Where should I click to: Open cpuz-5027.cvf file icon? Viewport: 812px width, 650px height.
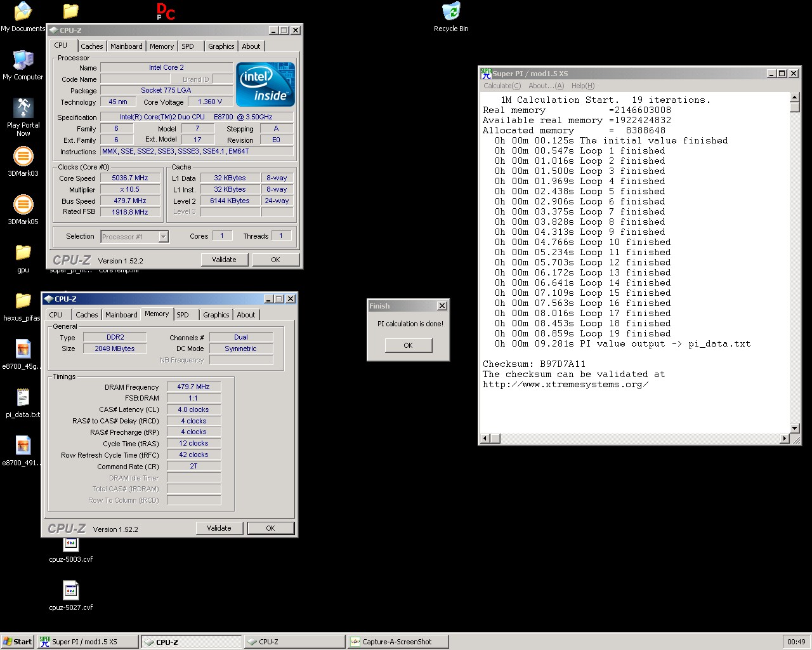pos(70,595)
